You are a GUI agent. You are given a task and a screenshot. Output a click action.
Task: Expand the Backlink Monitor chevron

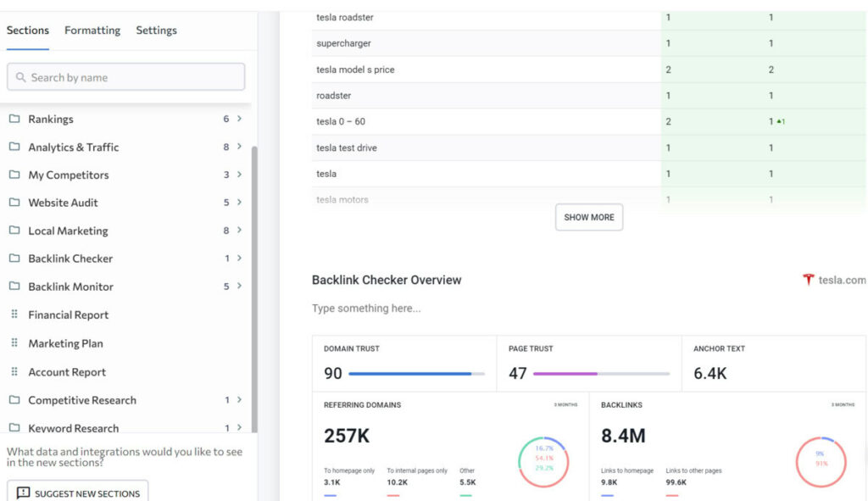click(239, 287)
